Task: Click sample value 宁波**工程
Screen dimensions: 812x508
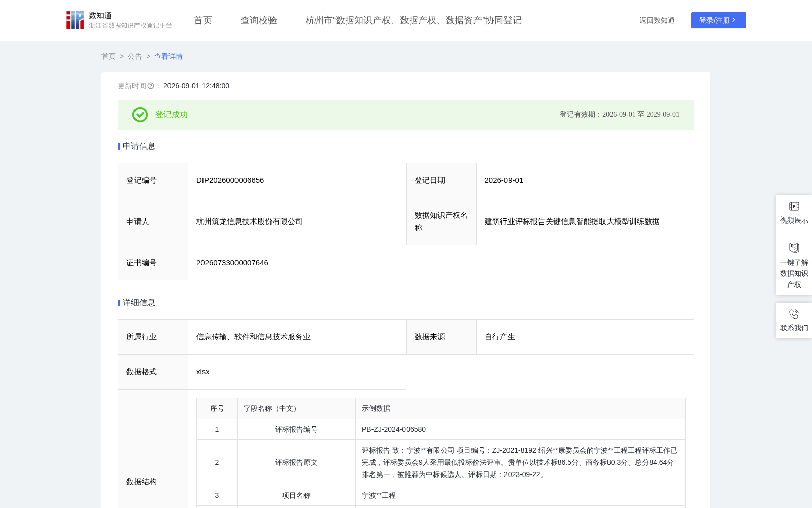Action: point(379,495)
